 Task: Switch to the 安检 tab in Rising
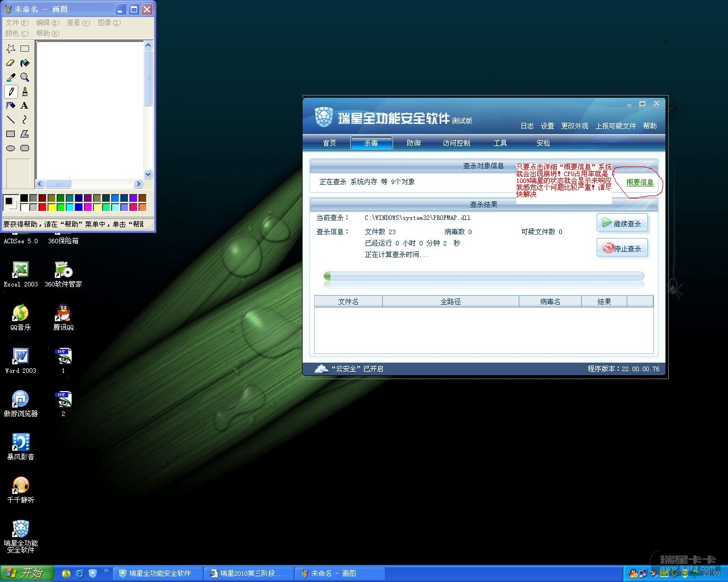coord(543,143)
